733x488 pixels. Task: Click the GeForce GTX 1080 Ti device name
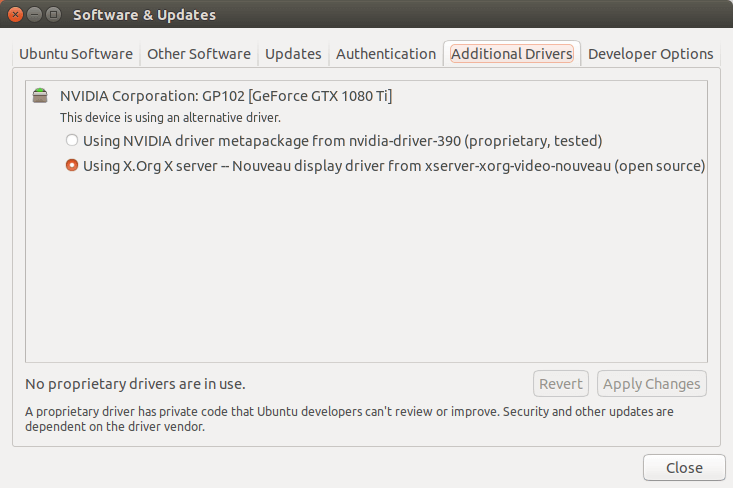(226, 96)
